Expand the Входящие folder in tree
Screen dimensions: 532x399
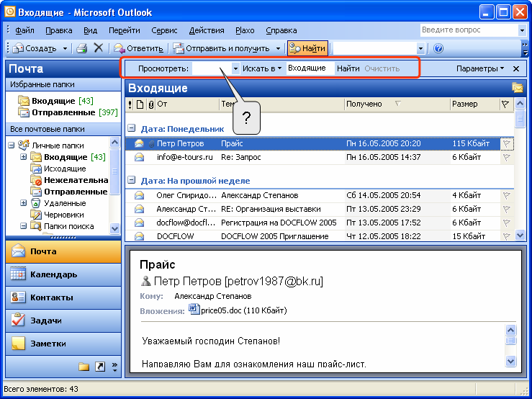(24, 157)
